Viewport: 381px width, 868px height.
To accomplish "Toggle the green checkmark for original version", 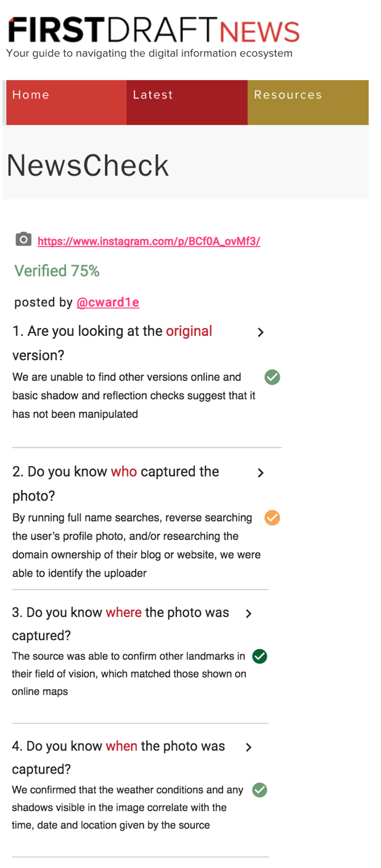I will 272,377.
